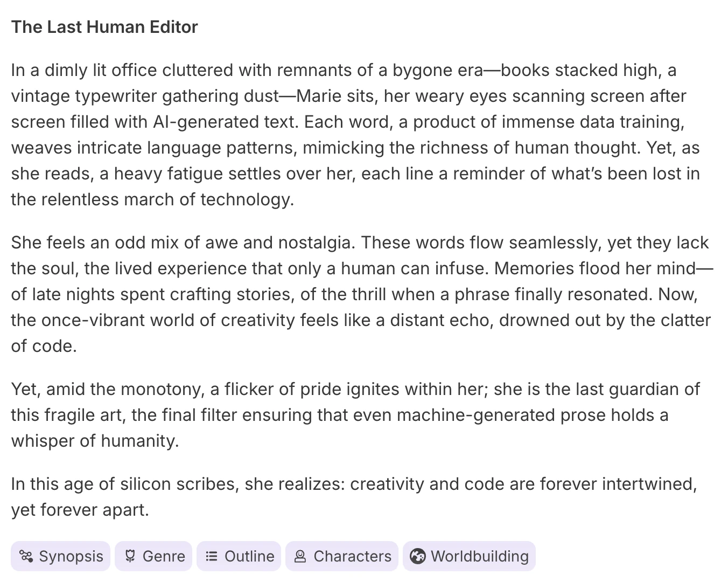Viewport: 728px width, 582px height.
Task: Select the Genre label
Action: (x=164, y=556)
